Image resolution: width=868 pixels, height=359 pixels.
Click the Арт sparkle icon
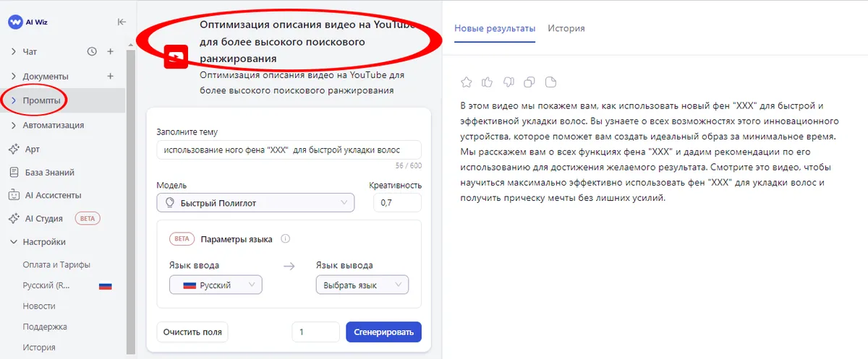(13, 149)
